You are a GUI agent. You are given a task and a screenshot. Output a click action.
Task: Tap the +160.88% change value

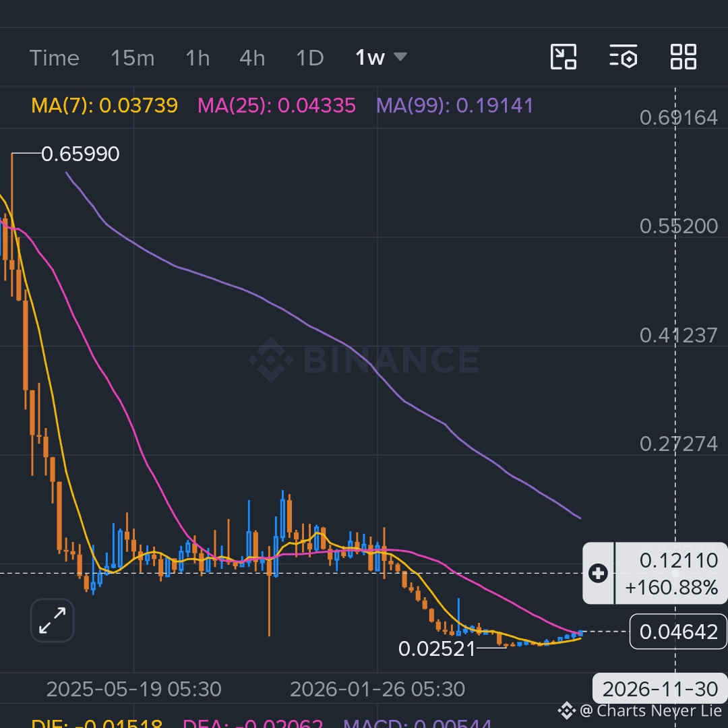click(x=671, y=588)
